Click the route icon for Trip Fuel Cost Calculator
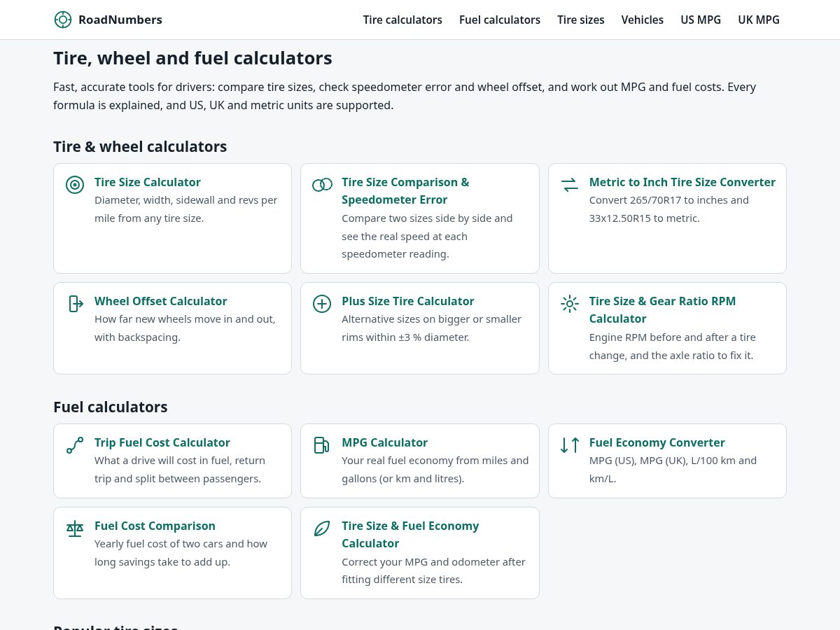840x630 pixels. (x=75, y=445)
